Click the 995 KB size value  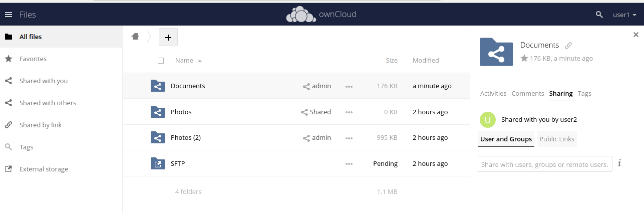[x=387, y=137]
